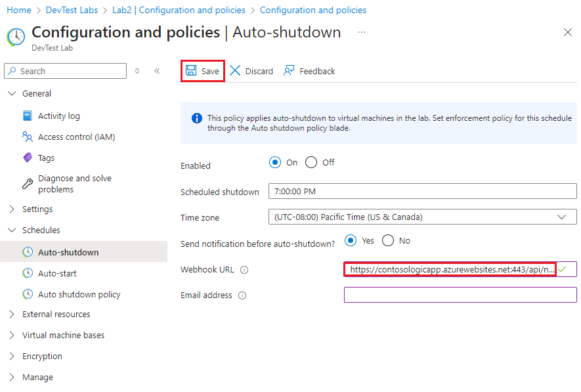Select the Access control (IAM) icon
This screenshot has width=581, height=392.
(x=26, y=137)
